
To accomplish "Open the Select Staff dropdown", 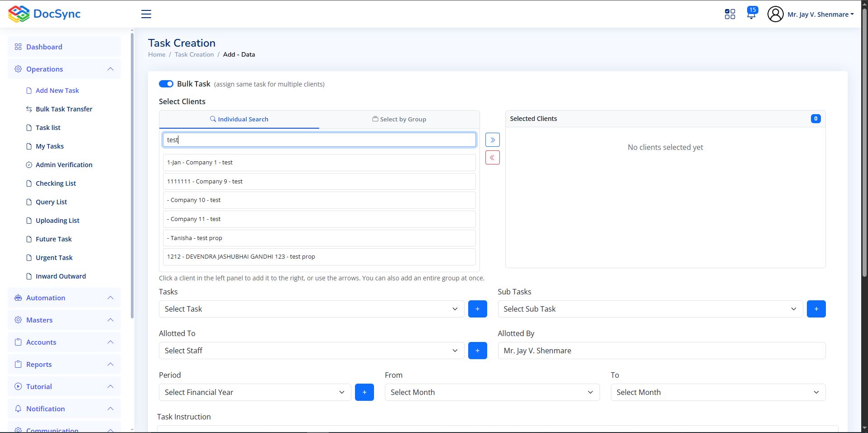I will tap(312, 351).
